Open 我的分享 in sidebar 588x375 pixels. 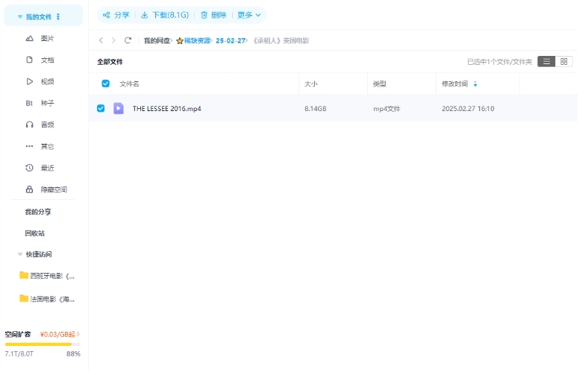[x=38, y=212]
